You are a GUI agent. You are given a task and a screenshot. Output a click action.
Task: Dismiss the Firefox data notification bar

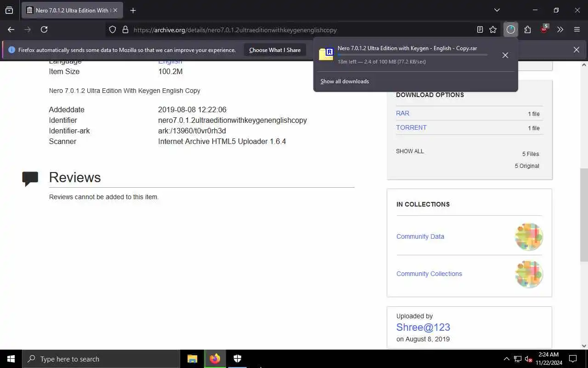(576, 50)
